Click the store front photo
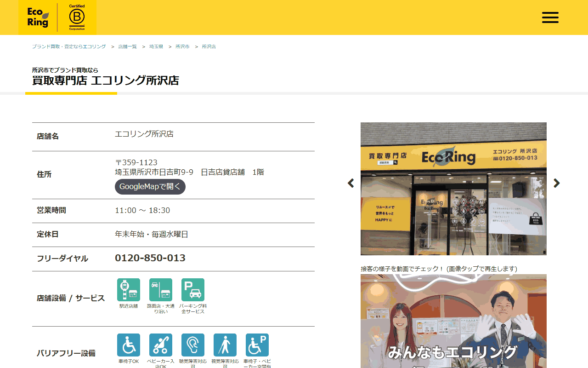The image size is (588, 368). 453,189
